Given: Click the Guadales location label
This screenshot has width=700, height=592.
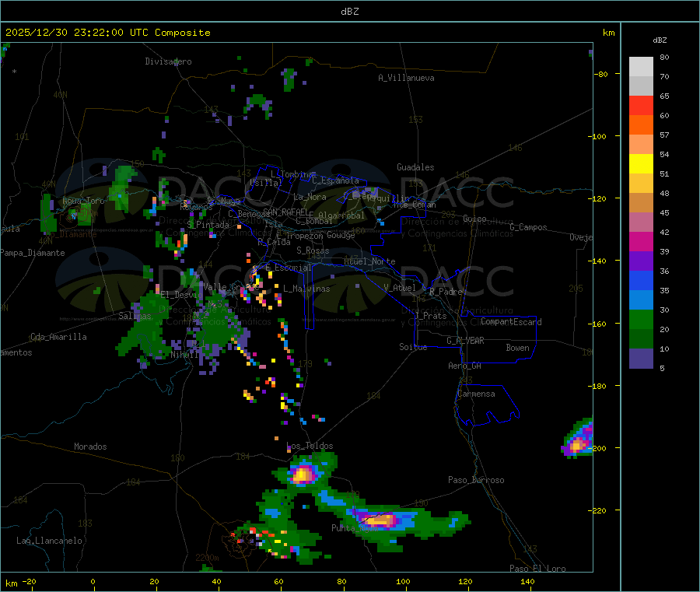Looking at the screenshot, I should [x=415, y=167].
